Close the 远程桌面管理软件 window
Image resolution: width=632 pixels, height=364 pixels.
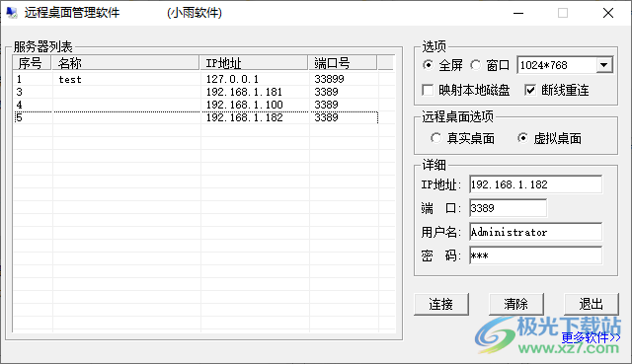point(608,13)
